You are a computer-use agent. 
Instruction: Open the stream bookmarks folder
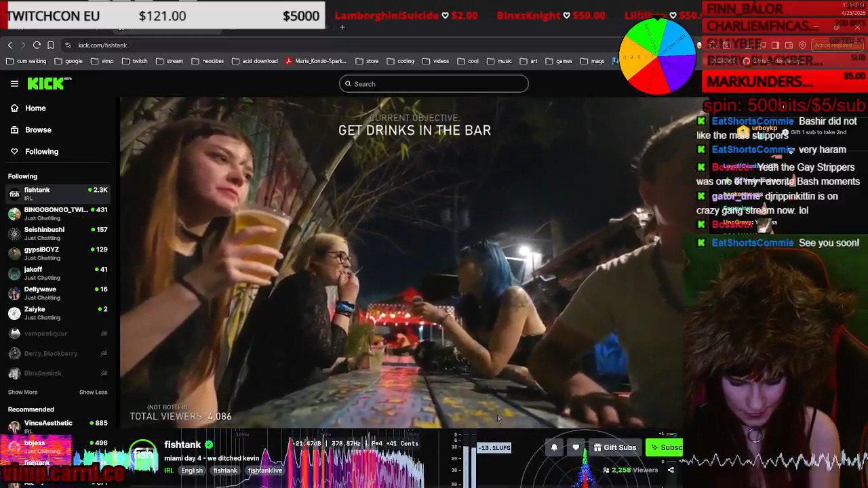point(170,61)
